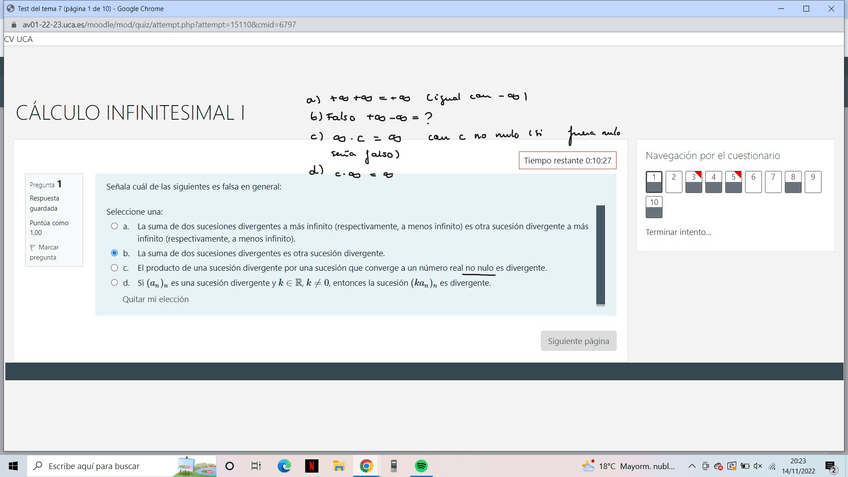The height and width of the screenshot is (477, 848).
Task: Open Microsoft Edge in the taskbar
Action: [284, 466]
